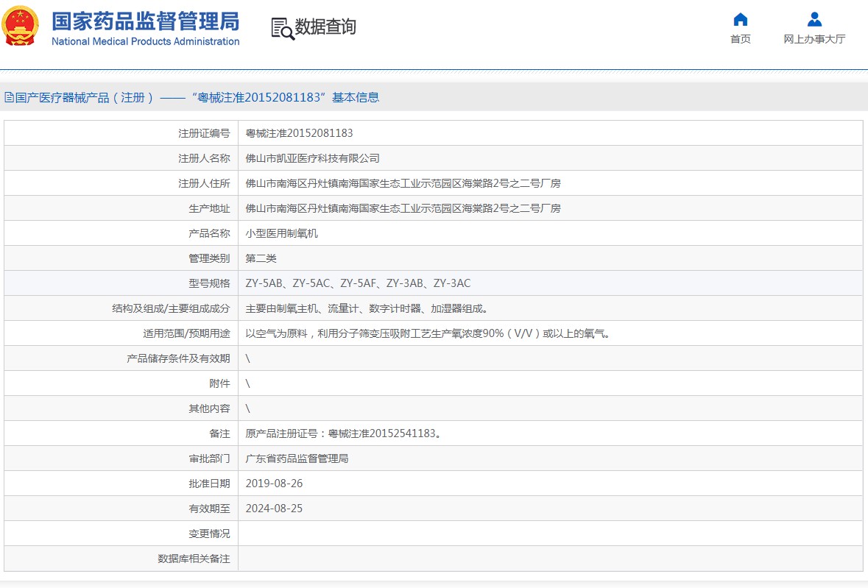Select the 型号规格 label
The height and width of the screenshot is (588, 868).
[208, 283]
